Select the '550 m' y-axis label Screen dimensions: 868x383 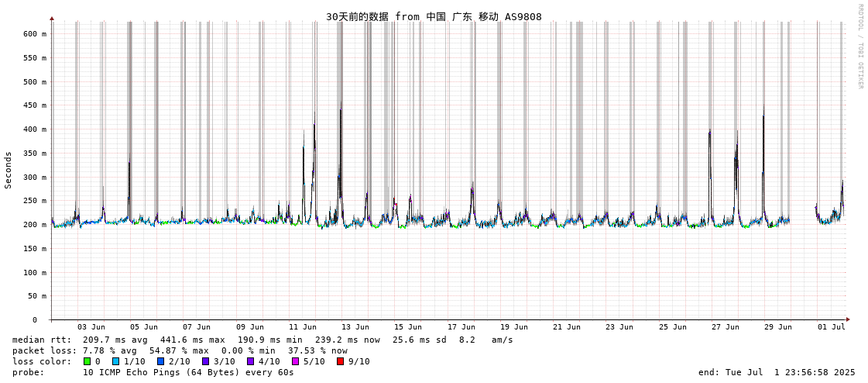tap(35, 57)
